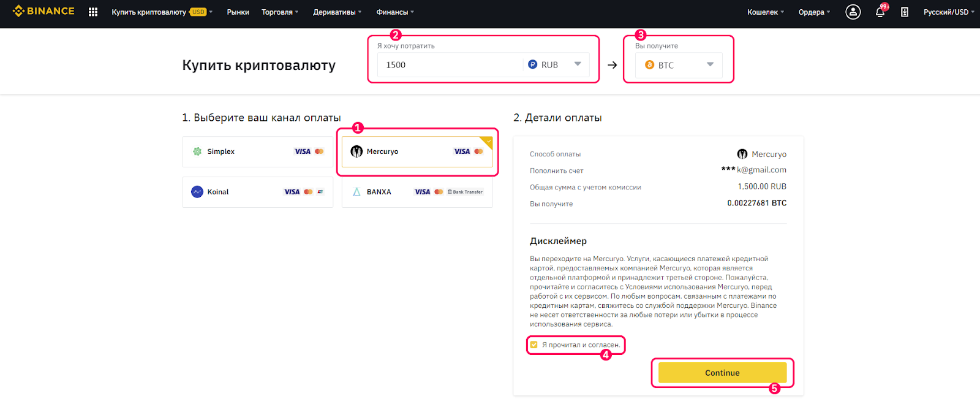Click the '2. Детали оплаты' heading
Screen dimensions: 980x412
[557, 117]
